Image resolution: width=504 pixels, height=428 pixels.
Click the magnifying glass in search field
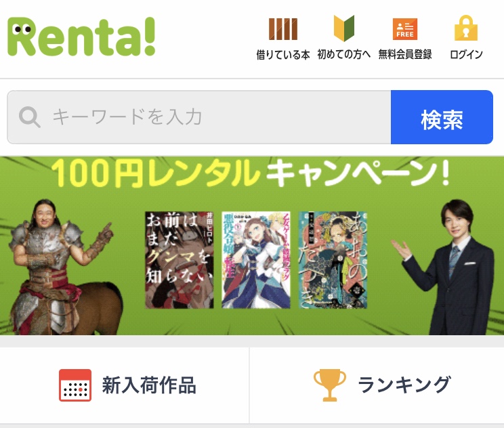(x=30, y=117)
